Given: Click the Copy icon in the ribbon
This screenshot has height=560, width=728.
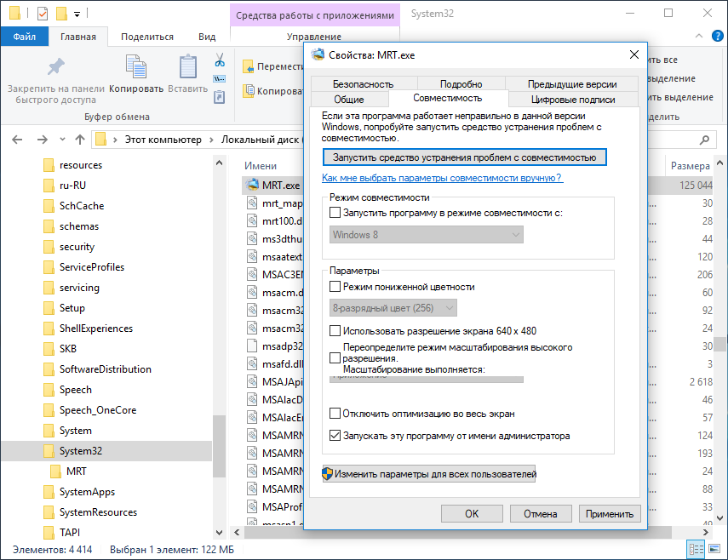Looking at the screenshot, I should (136, 66).
